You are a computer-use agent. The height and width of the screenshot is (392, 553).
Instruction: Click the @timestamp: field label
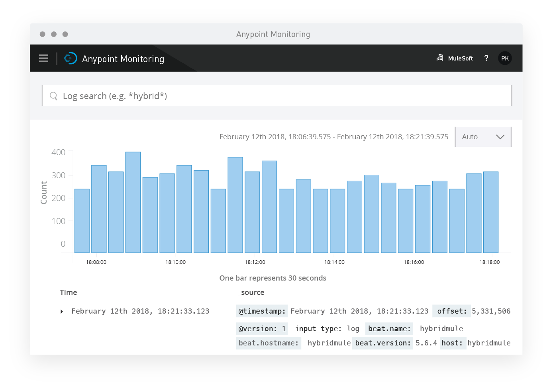pos(262,311)
